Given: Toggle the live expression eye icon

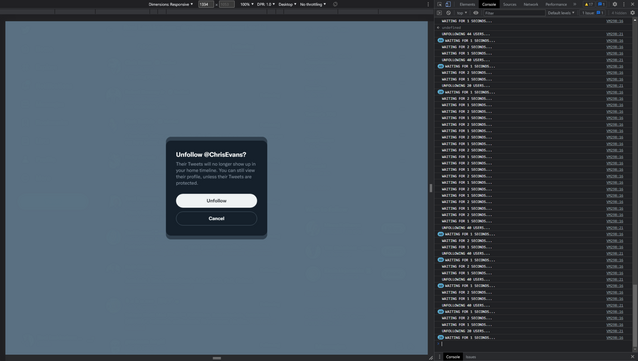Looking at the screenshot, I should tap(476, 13).
